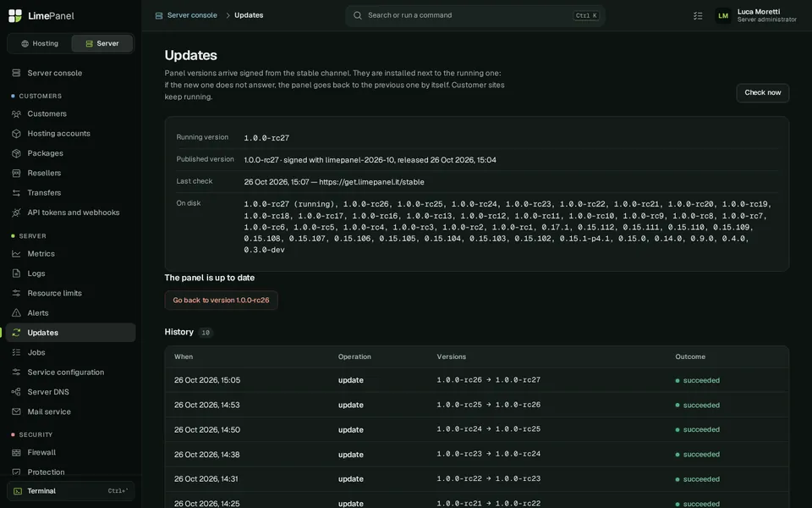The image size is (812, 508).
Task: Open Jobs in the sidebar
Action: [x=70, y=352]
